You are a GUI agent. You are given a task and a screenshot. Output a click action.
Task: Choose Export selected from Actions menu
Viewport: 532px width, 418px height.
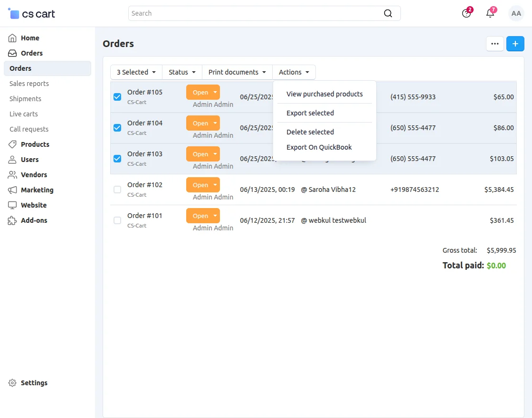tap(310, 113)
